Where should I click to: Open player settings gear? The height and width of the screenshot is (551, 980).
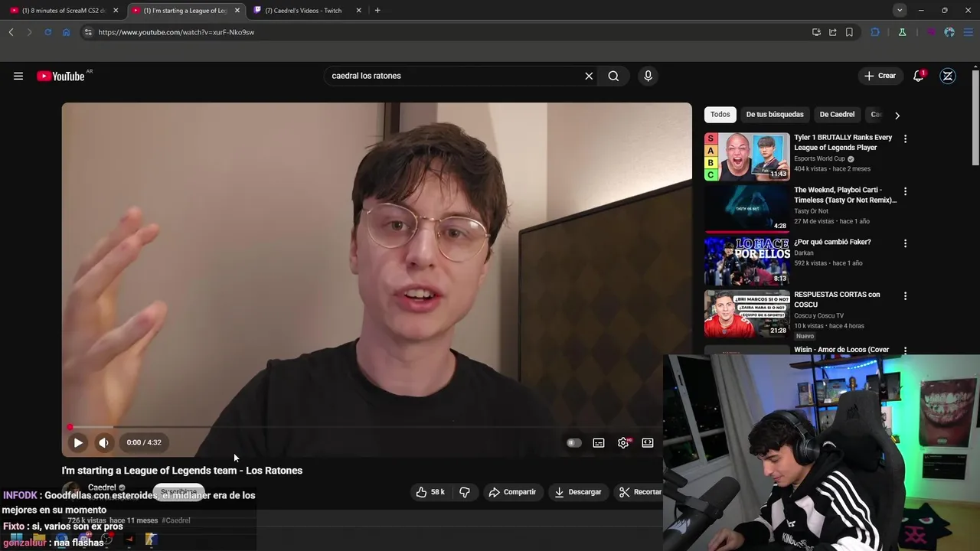[623, 442]
